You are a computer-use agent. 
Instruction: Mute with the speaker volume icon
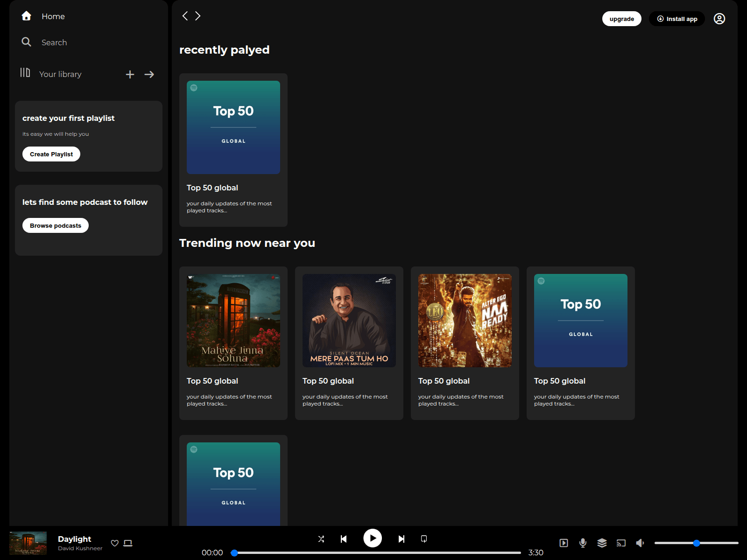tap(640, 543)
